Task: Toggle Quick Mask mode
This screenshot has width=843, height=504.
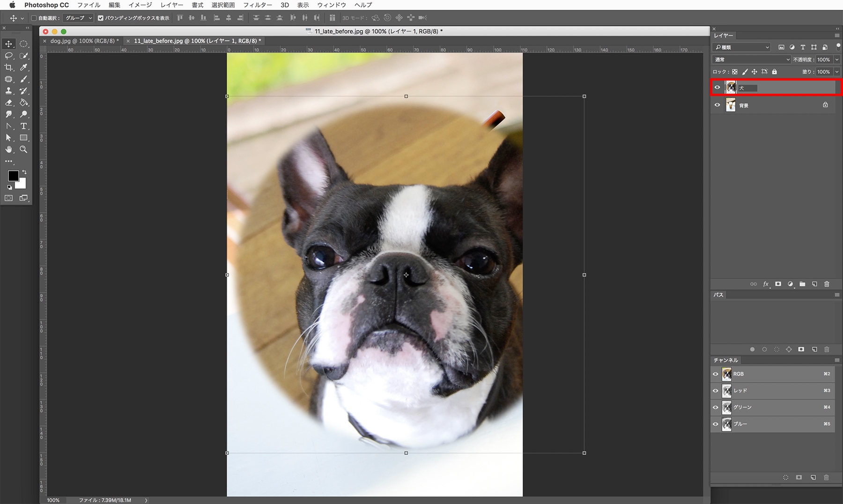Action: [x=9, y=198]
